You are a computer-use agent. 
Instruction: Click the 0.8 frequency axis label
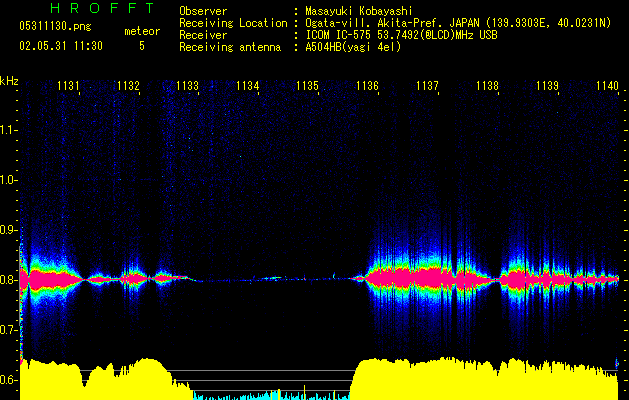click(9, 280)
